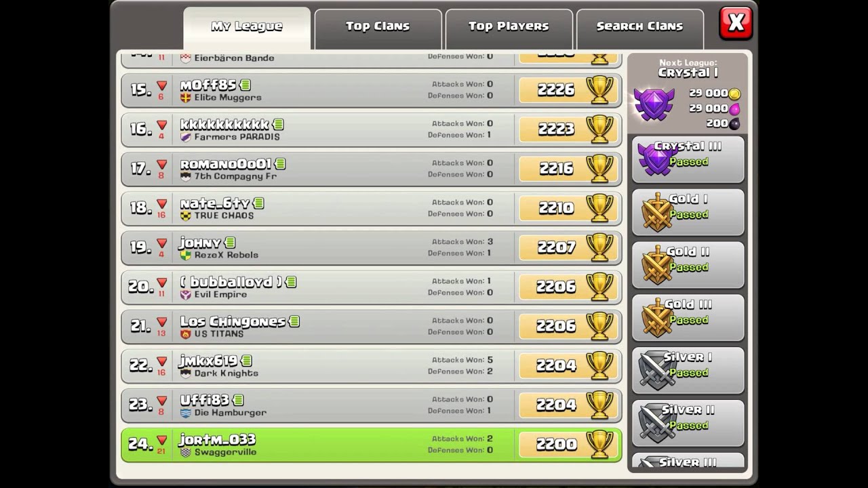Viewport: 868px width, 488px height.
Task: Select the My League tab
Action: click(247, 27)
